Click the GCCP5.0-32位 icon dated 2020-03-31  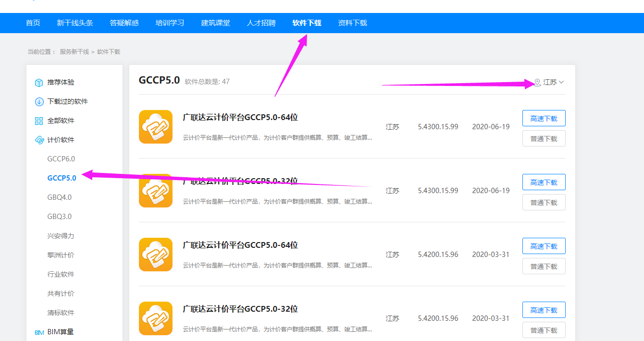point(156,318)
